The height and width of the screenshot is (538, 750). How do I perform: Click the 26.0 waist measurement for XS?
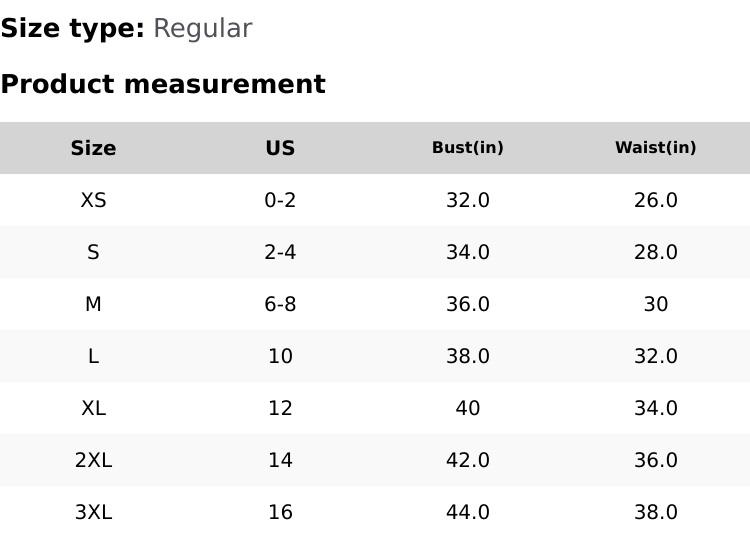click(x=655, y=200)
